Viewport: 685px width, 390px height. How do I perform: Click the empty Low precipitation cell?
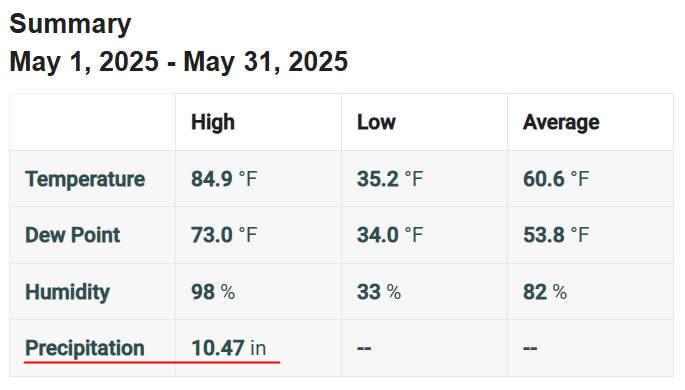(424, 348)
